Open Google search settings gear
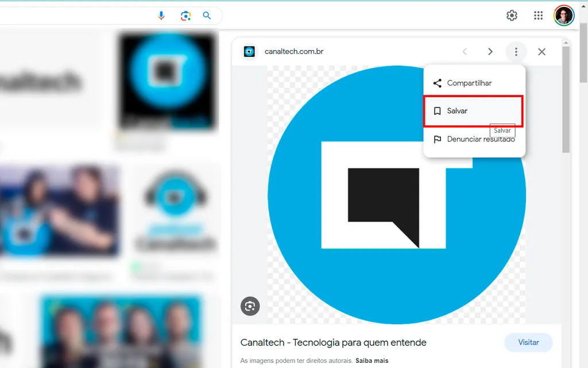Image resolution: width=588 pixels, height=368 pixels. pos(512,16)
